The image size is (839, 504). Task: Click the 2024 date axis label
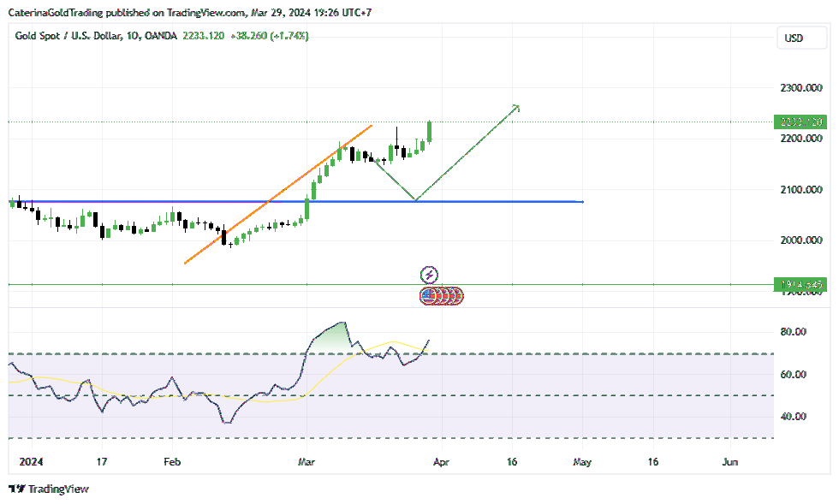pos(31,462)
